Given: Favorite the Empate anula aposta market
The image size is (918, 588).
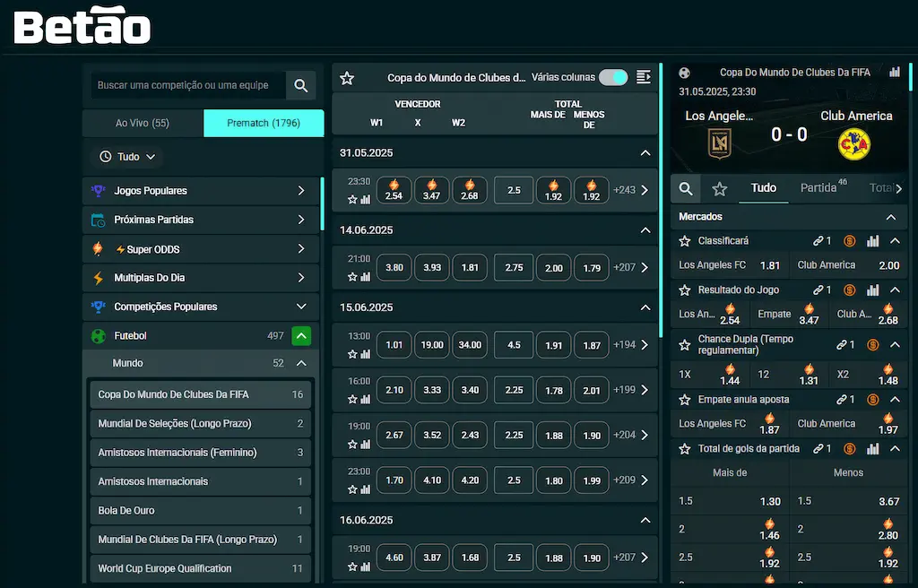Looking at the screenshot, I should tap(684, 400).
